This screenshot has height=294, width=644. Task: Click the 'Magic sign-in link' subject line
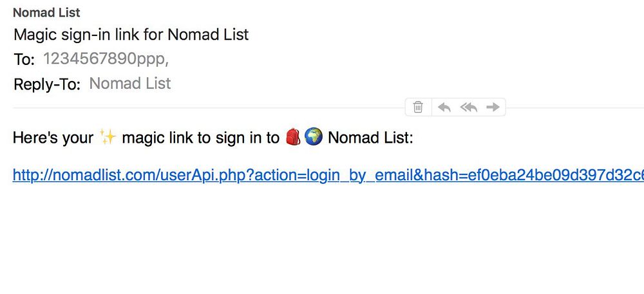click(x=131, y=34)
